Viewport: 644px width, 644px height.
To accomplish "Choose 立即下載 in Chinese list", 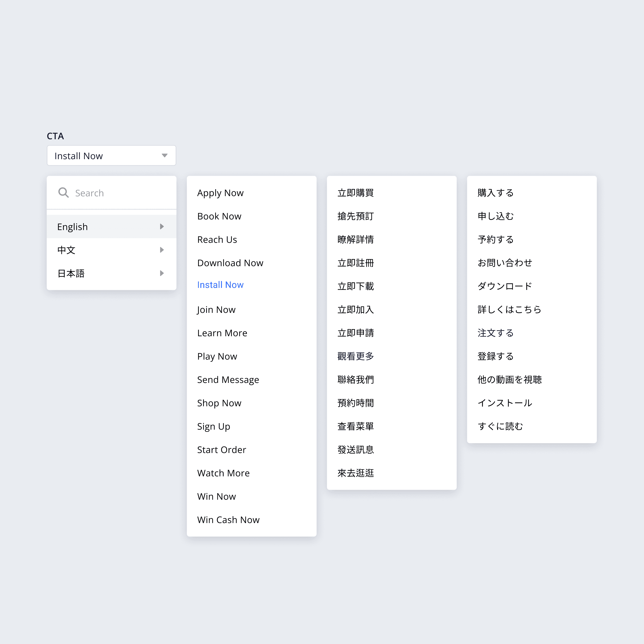I will coord(355,286).
